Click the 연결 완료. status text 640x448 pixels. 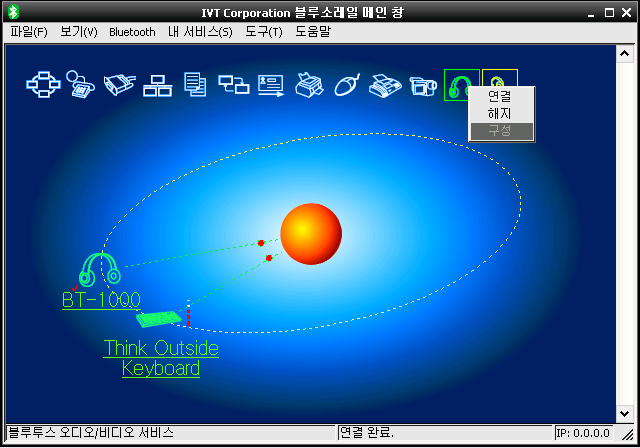[367, 432]
